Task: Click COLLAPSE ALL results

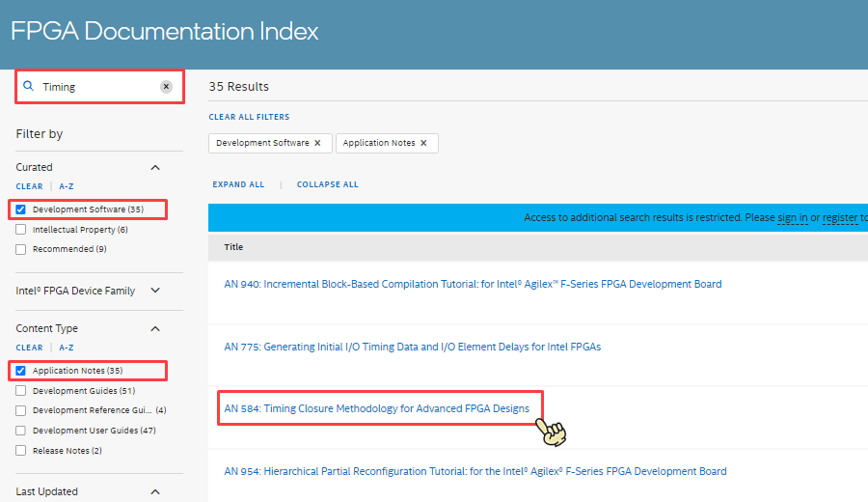Action: pos(328,184)
